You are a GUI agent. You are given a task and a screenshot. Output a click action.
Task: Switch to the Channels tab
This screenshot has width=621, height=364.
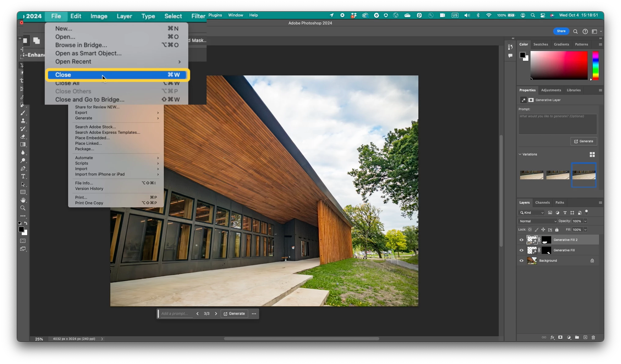tap(542, 202)
